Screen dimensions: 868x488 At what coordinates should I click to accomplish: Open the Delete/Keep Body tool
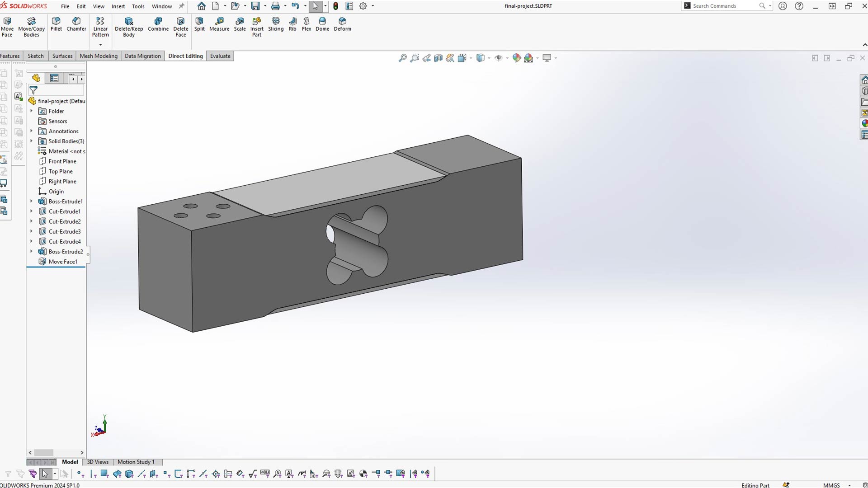(129, 27)
